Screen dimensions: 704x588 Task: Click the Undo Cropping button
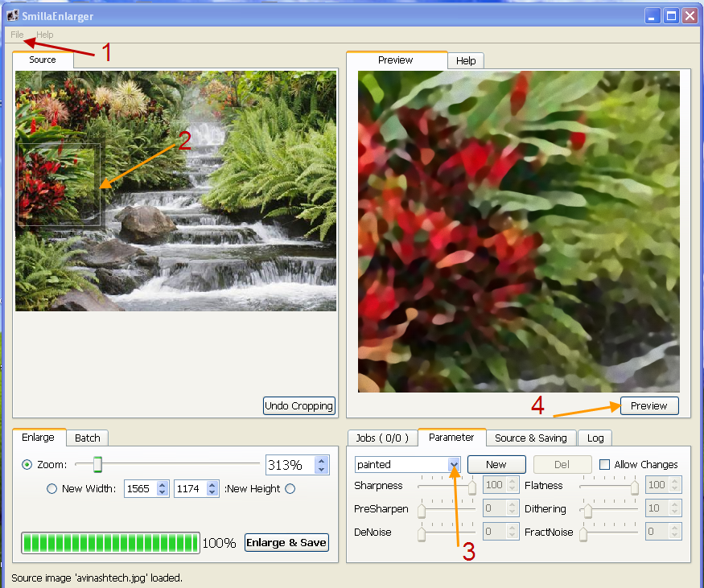coord(299,405)
